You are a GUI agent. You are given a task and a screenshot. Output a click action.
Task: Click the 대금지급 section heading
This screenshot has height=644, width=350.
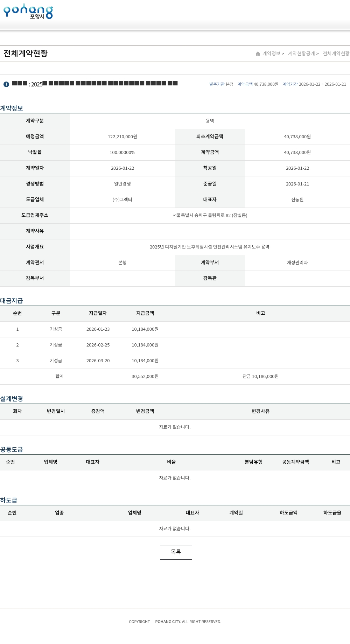pos(12,301)
